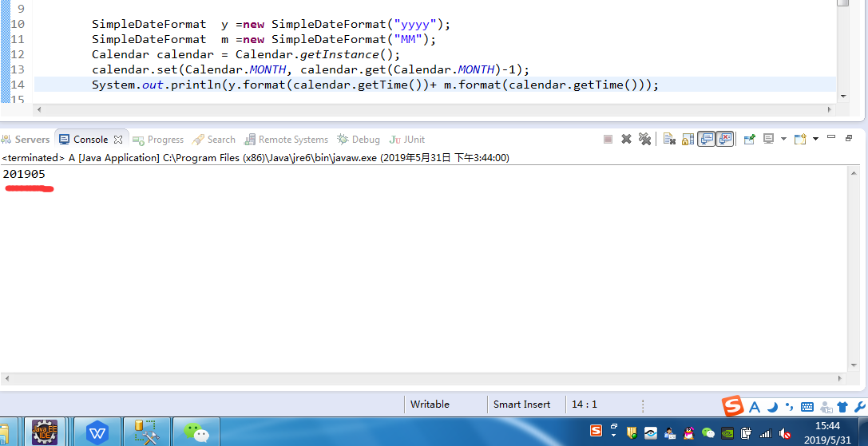Switch to the Search tab
Viewport: 868px width, 446px height.
click(214, 140)
